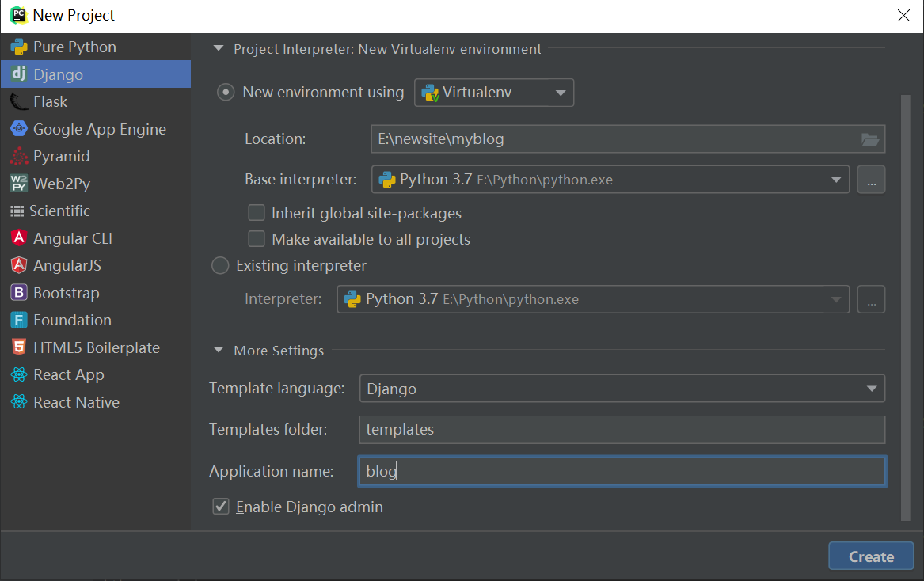The height and width of the screenshot is (581, 924).
Task: Click the base interpreter browse ellipsis button
Action: click(x=871, y=180)
